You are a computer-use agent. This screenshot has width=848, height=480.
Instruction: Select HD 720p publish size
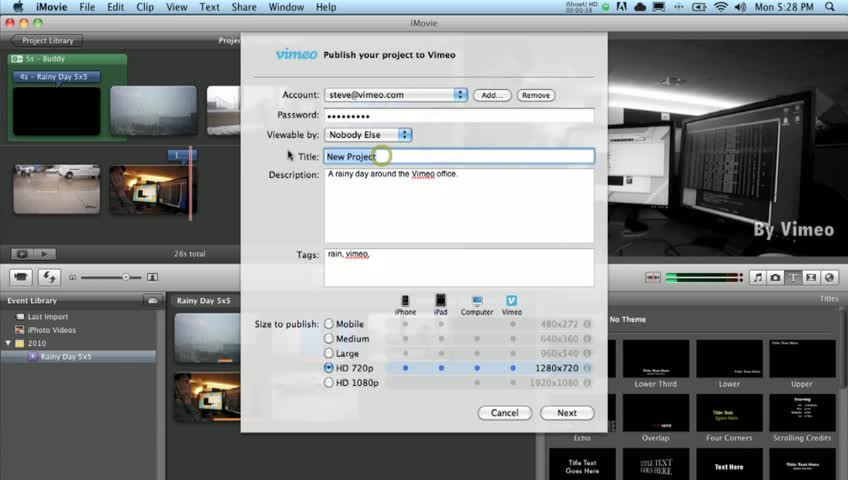pyautogui.click(x=329, y=368)
